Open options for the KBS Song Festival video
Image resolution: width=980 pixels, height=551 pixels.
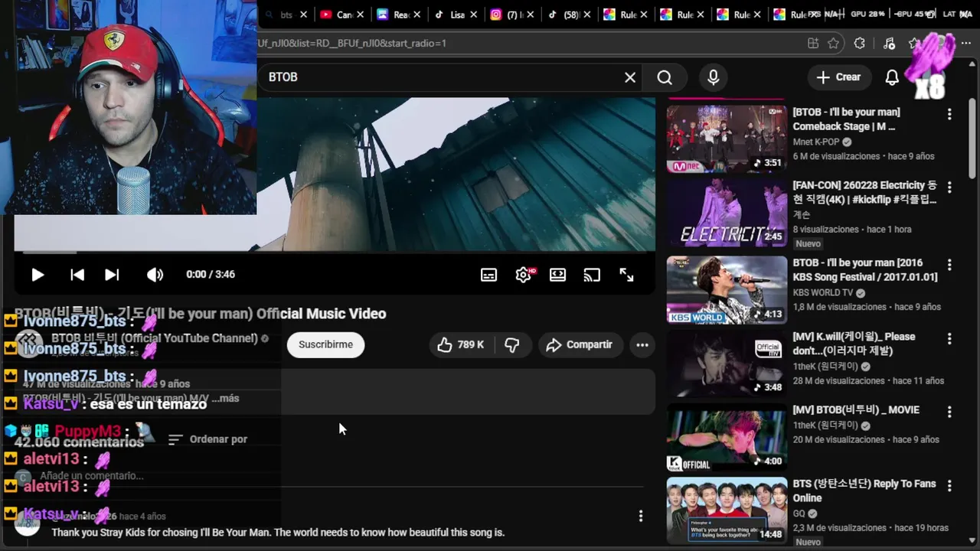point(949,265)
